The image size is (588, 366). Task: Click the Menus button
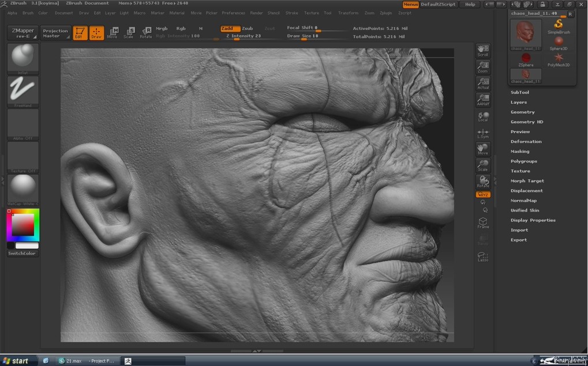[x=411, y=5]
